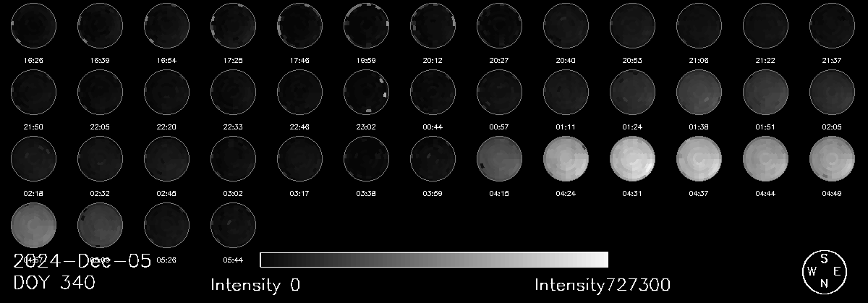The width and height of the screenshot is (868, 303).
Task: Pick the 22:20 disc frame
Action: point(166,92)
